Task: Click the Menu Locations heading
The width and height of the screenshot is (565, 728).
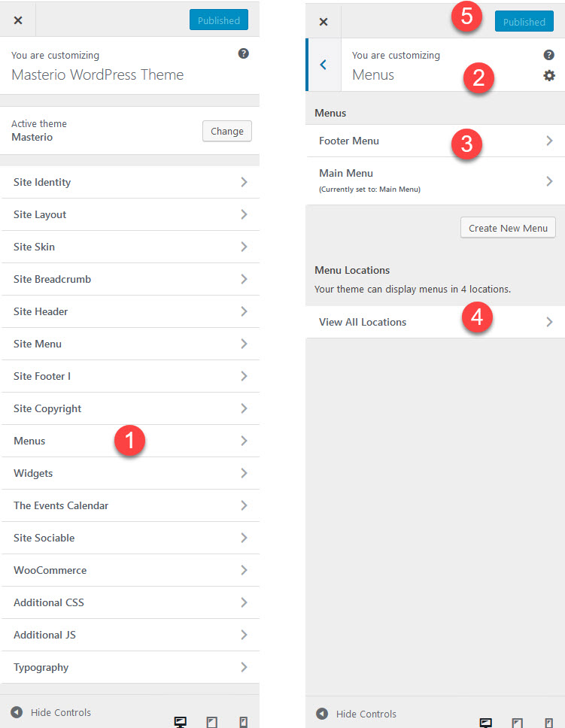Action: click(x=352, y=270)
